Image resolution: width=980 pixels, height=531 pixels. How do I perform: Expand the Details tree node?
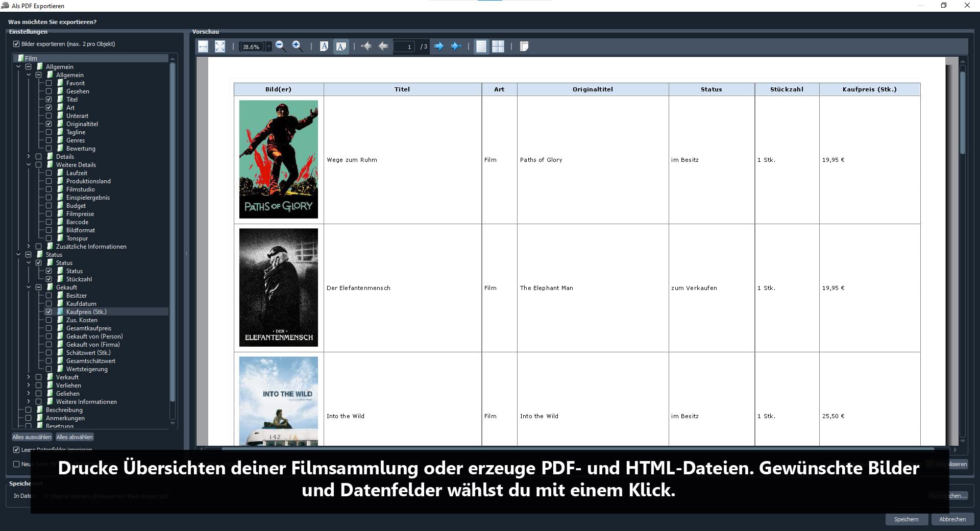pos(29,157)
